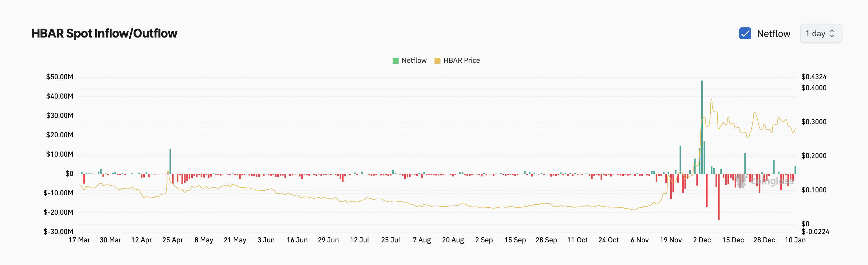Viewport: 868px width, 265px height.
Task: Click the 29 Jun date axis label
Action: pyautogui.click(x=328, y=240)
